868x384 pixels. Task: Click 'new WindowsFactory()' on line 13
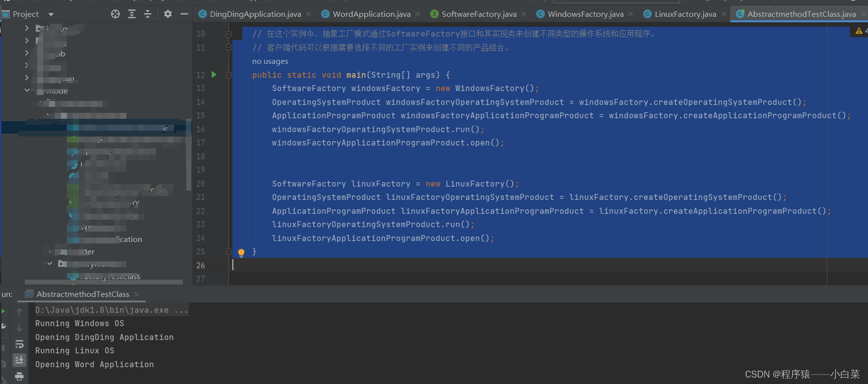485,88
